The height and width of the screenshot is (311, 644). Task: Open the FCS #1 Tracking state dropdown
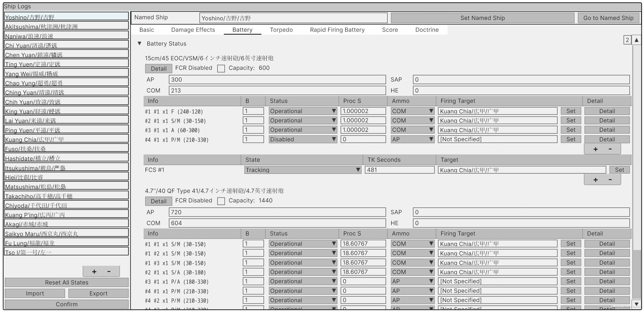click(303, 170)
